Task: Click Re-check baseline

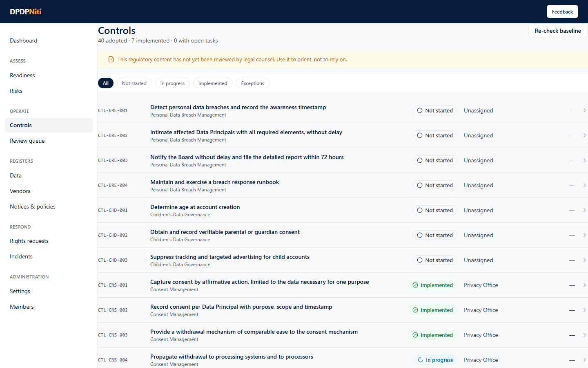Action: click(x=558, y=31)
